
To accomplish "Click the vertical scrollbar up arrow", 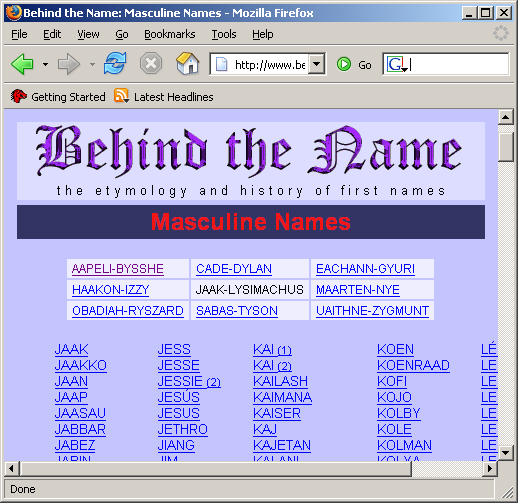I will [506, 117].
